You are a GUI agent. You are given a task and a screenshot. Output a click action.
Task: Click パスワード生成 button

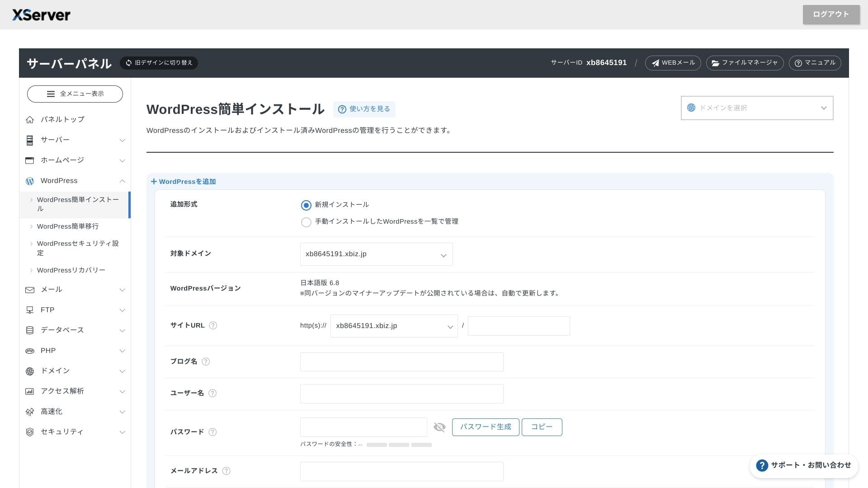click(x=486, y=427)
